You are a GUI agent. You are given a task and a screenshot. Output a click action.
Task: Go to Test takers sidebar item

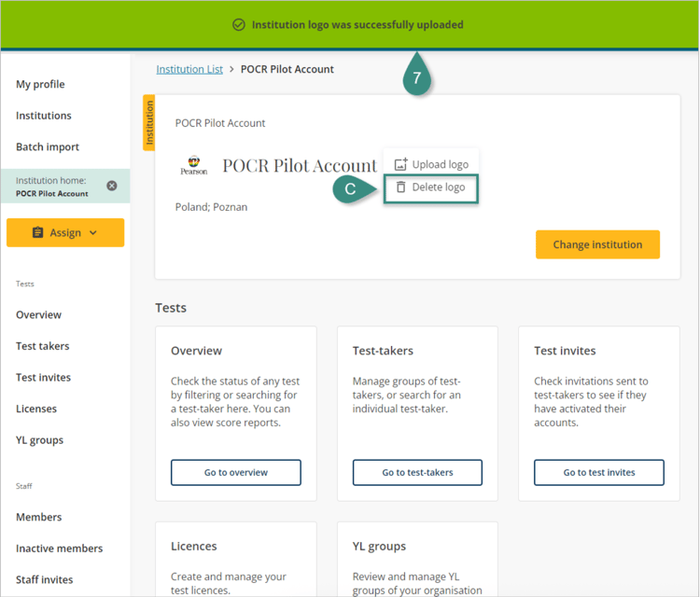point(43,346)
